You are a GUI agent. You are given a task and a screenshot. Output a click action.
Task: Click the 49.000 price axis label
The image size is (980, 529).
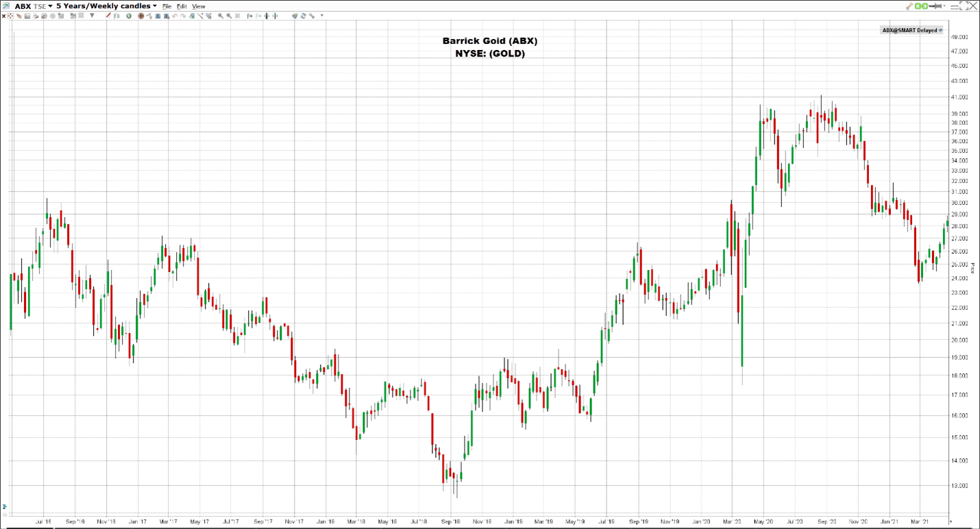point(960,37)
